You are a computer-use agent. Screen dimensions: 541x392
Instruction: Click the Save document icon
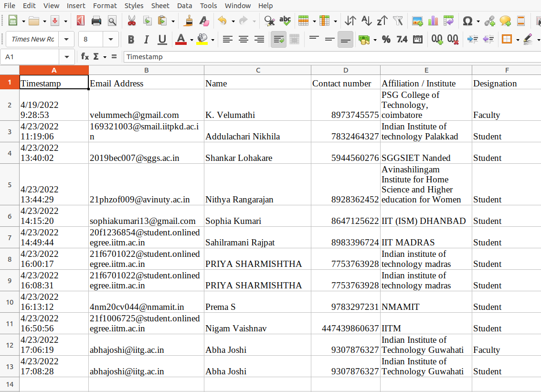[55, 21]
